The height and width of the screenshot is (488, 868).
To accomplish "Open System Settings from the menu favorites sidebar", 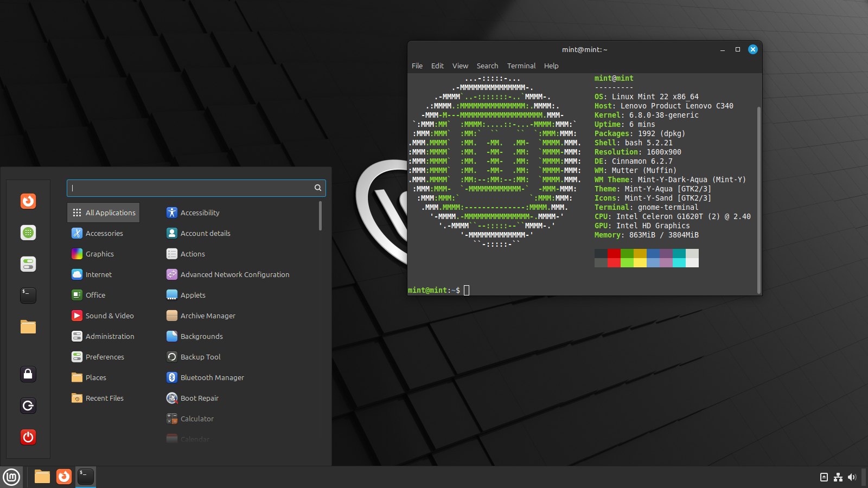I will click(28, 264).
